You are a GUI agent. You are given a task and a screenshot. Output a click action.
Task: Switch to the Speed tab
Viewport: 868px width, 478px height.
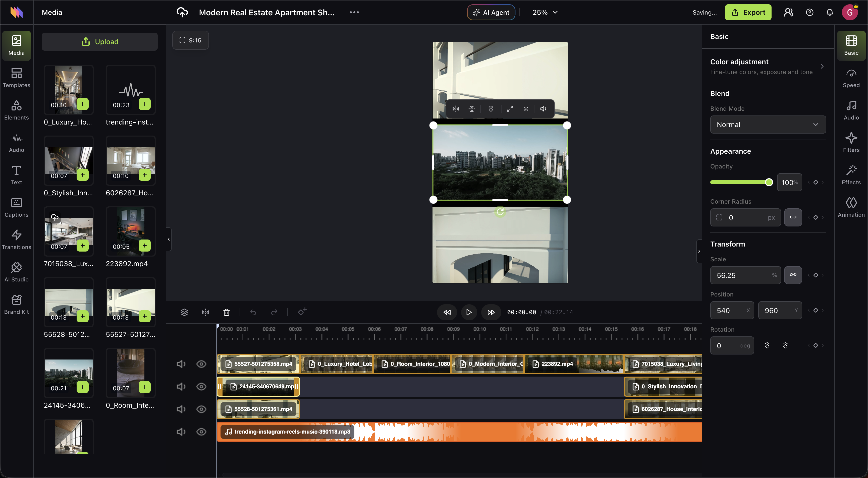point(851,78)
